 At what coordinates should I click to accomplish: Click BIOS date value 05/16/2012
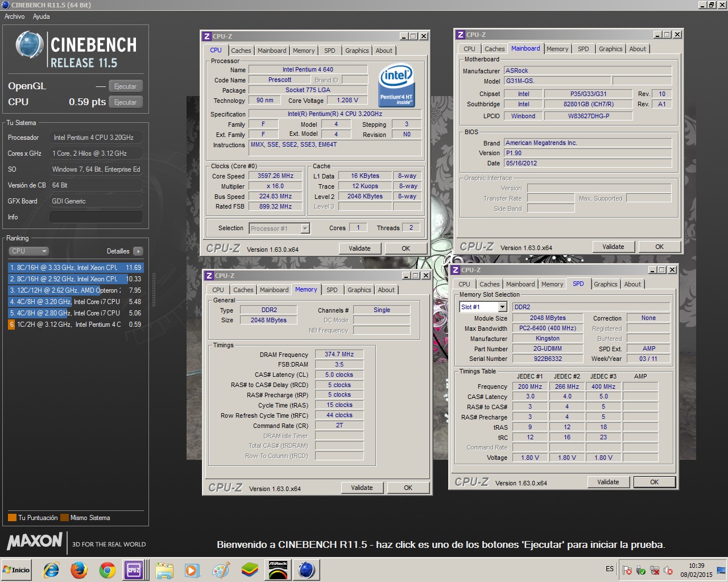(588, 163)
